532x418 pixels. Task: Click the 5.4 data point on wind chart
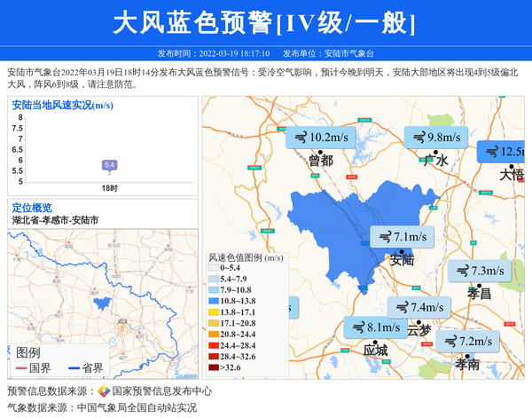click(x=110, y=165)
